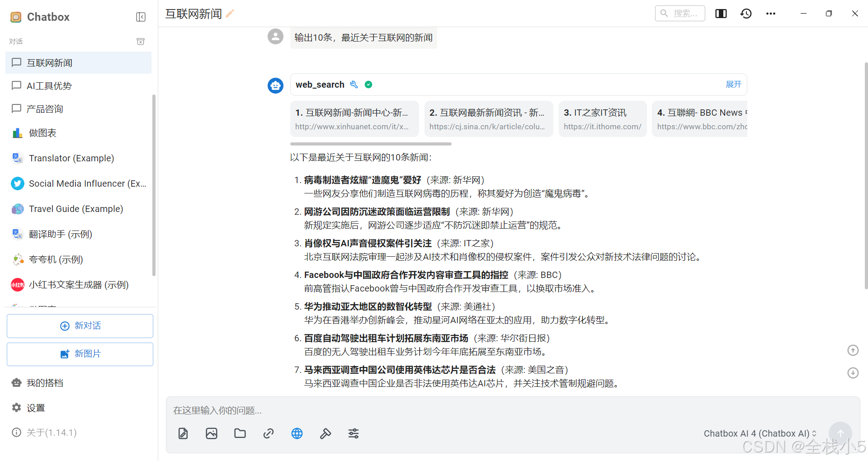868x461 pixels.
Task: Click the clear conversations archive icon
Action: coord(141,42)
